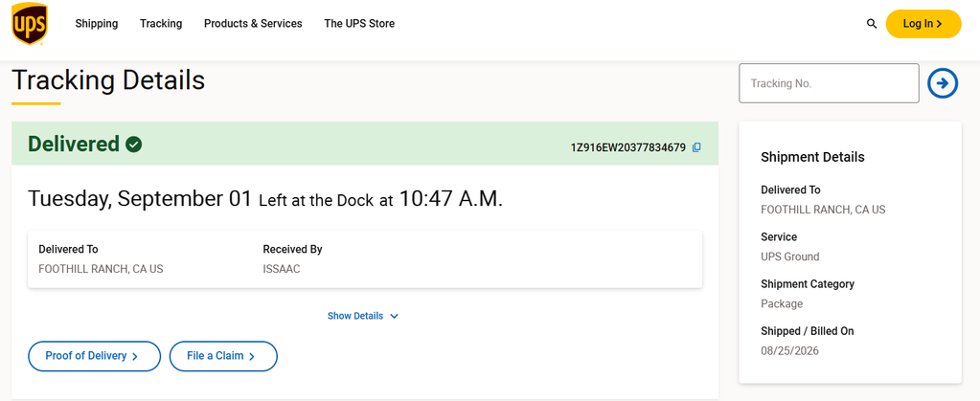Open The UPS Store menu
980x401 pixels.
[359, 24]
